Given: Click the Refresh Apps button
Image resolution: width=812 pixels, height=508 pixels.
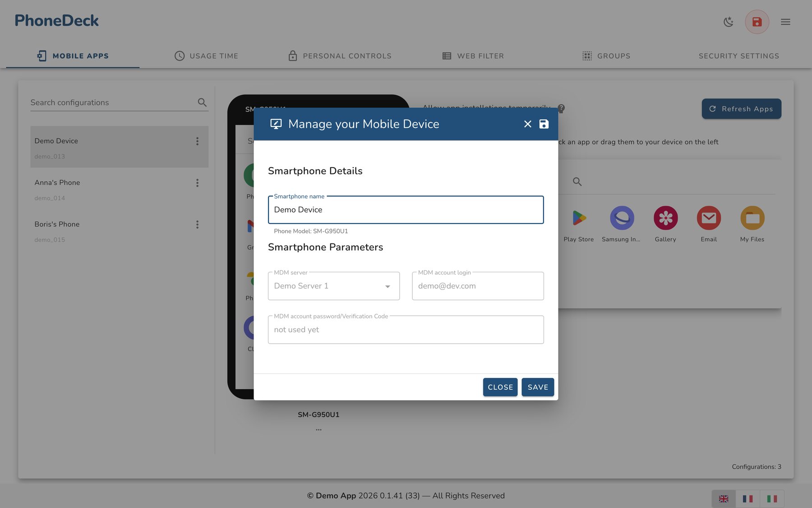Looking at the screenshot, I should tap(741, 109).
